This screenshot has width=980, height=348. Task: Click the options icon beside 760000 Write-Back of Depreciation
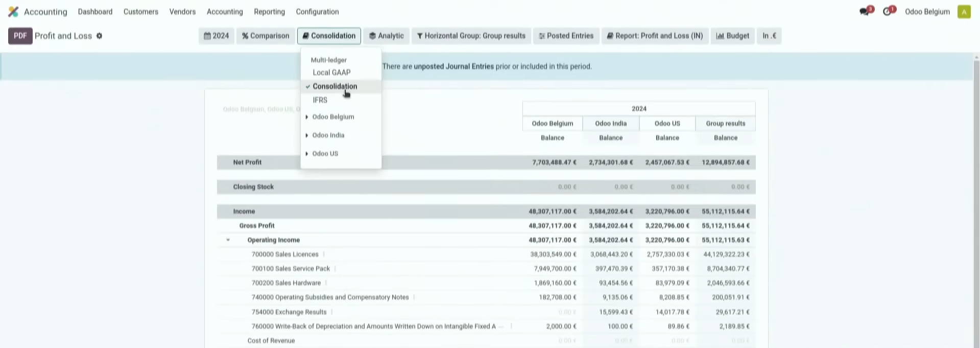coord(511,326)
